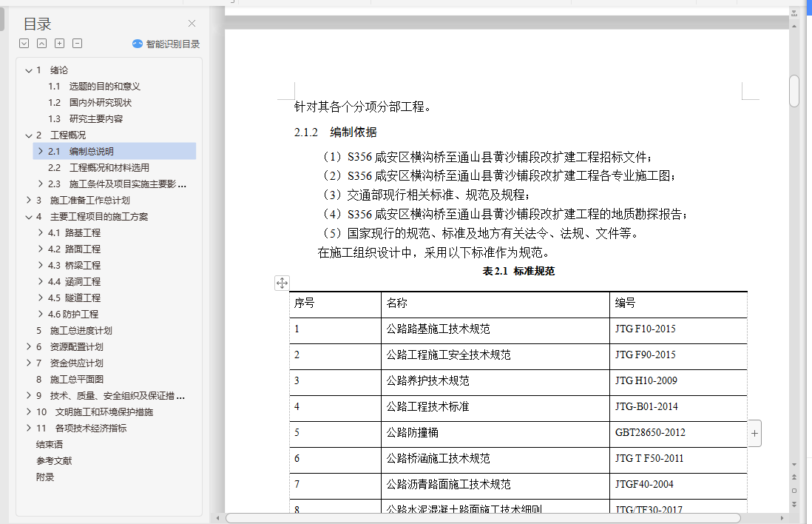The height and width of the screenshot is (524, 812).
Task: Expand chapter 10 文明施工和环境保护措施
Action: click(x=29, y=412)
